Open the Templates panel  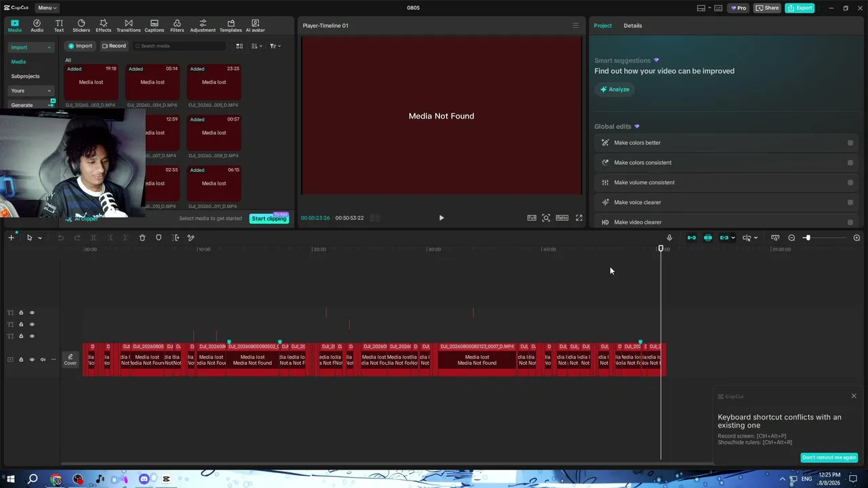pos(231,26)
